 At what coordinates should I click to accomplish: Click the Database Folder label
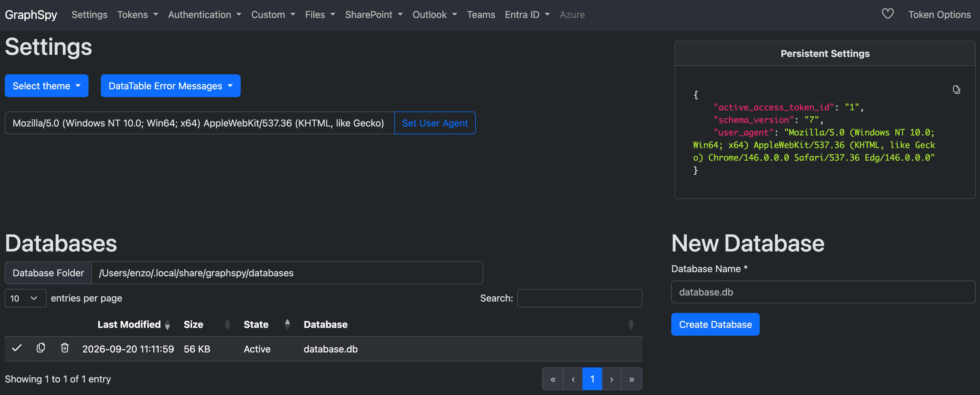click(x=48, y=273)
